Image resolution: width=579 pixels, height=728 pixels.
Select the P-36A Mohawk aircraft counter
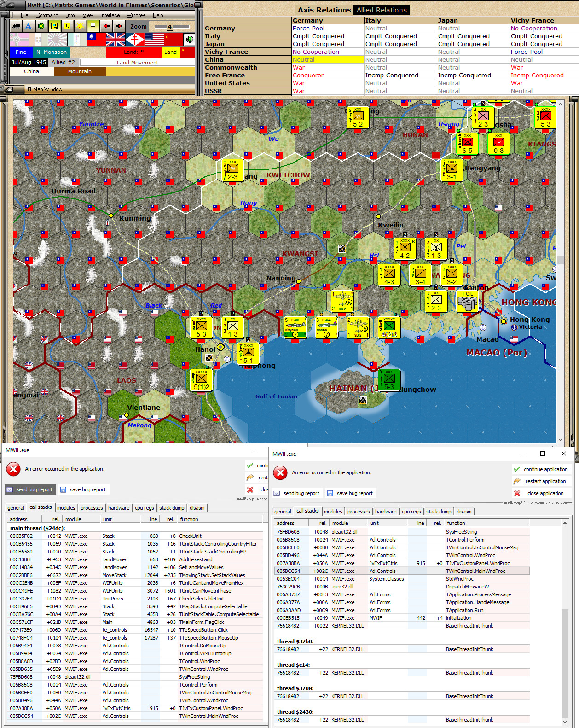326,327
